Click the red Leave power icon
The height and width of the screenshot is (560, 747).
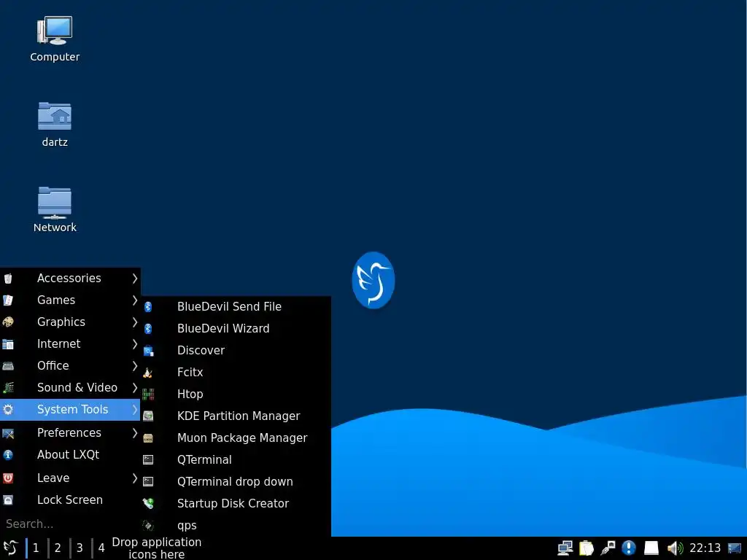tap(8, 478)
